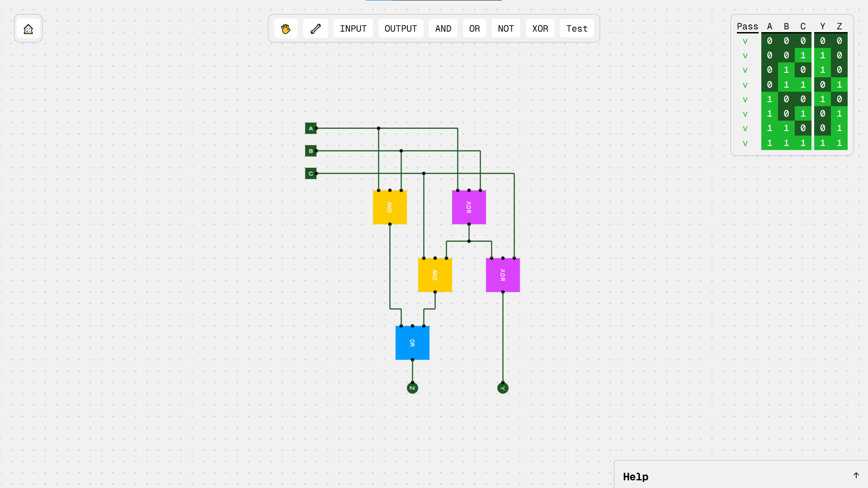Image resolution: width=868 pixels, height=488 pixels.
Task: Click input node C
Action: (x=311, y=174)
